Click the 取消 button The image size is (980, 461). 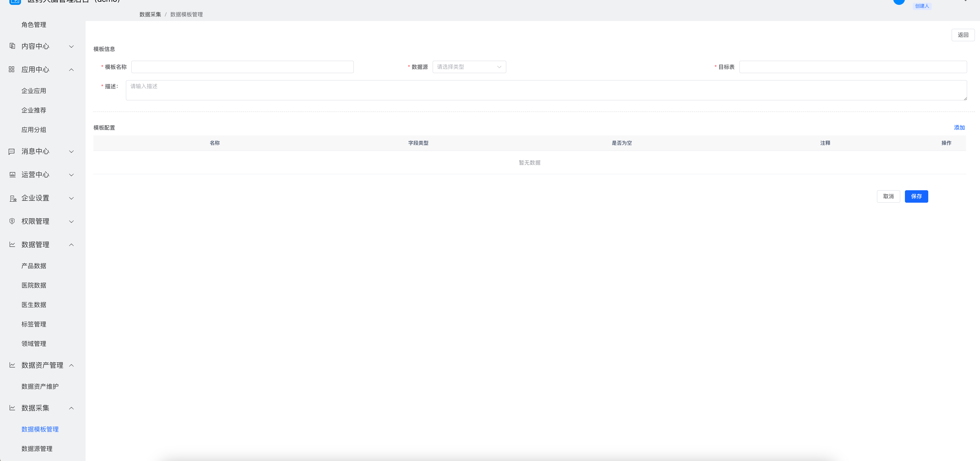[x=888, y=196]
